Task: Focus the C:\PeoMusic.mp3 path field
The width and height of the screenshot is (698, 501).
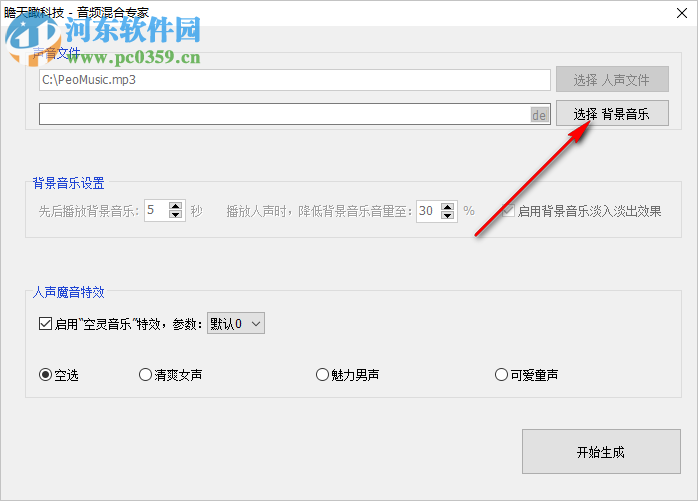Action: 295,80
